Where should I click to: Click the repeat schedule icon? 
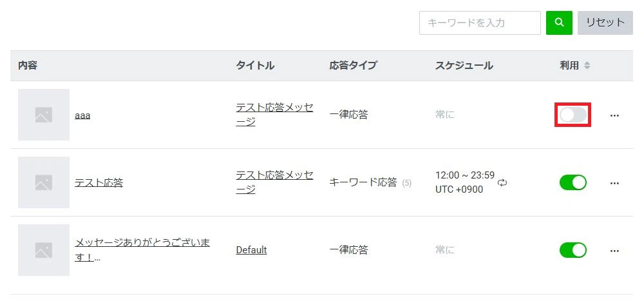tap(502, 183)
